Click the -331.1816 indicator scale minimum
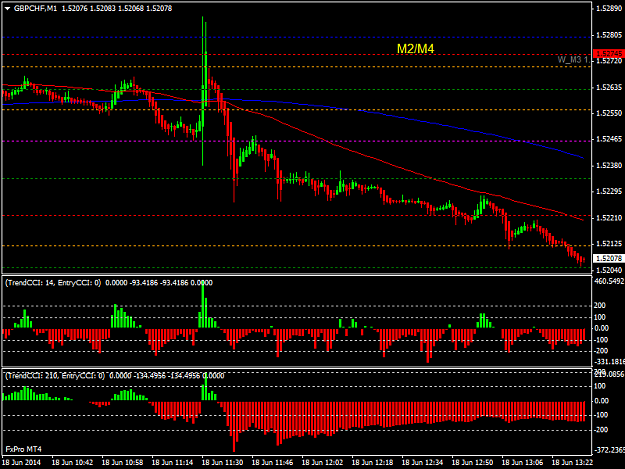Viewport: 625px width, 469px height. pos(609,362)
